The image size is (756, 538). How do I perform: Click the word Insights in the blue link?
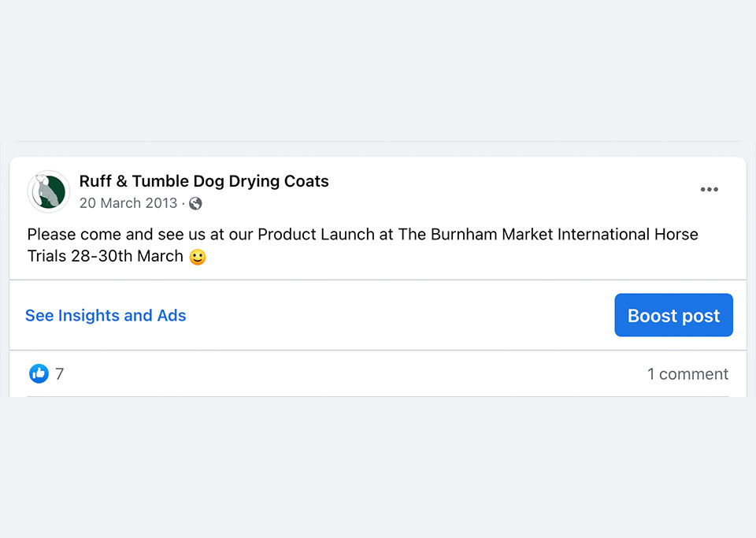[x=89, y=316]
